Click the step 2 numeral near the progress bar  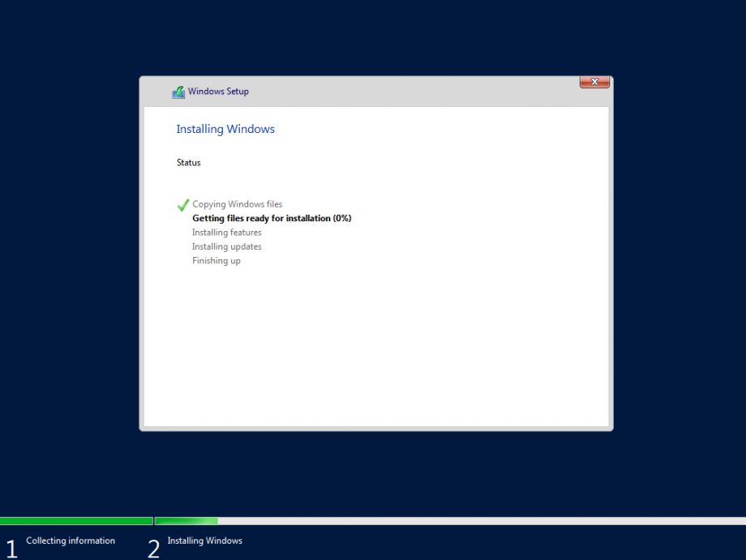coord(153,549)
